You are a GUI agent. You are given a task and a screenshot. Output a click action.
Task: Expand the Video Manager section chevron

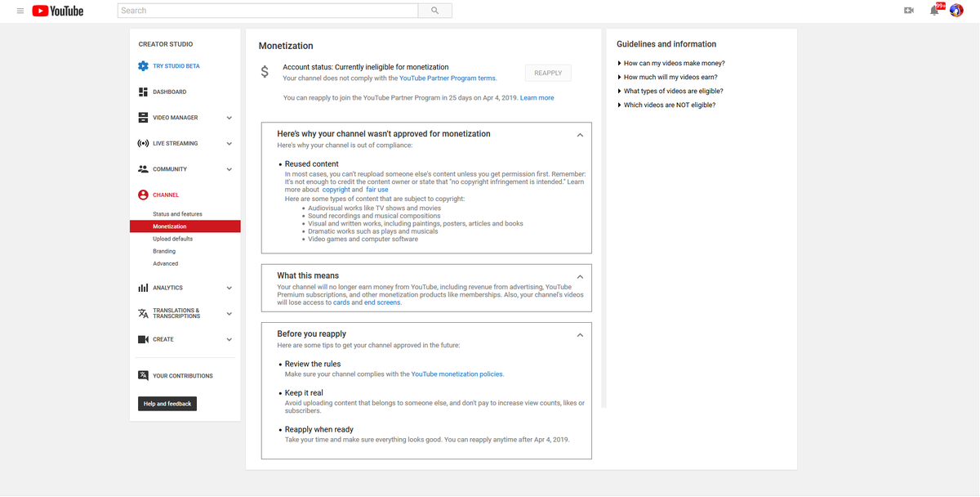tap(229, 118)
